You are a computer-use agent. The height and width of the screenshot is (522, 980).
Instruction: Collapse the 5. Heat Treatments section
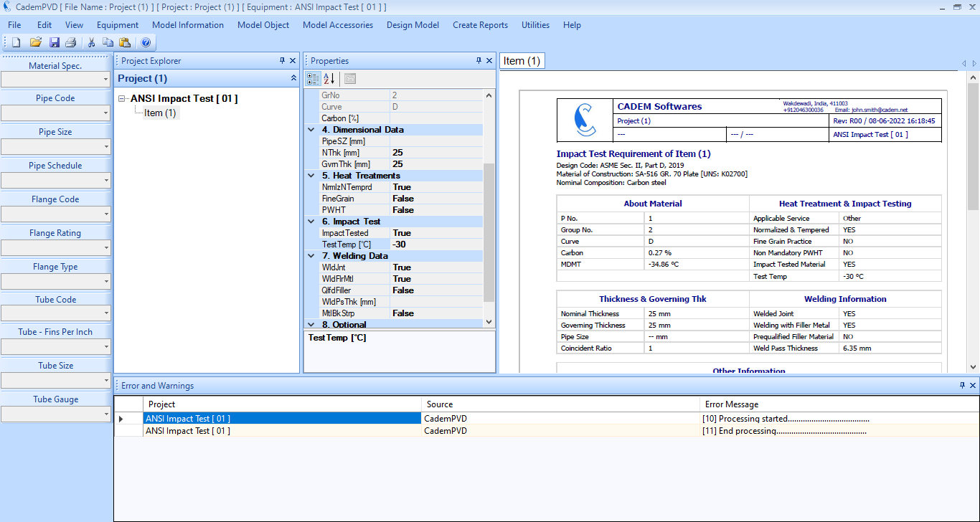pyautogui.click(x=311, y=176)
